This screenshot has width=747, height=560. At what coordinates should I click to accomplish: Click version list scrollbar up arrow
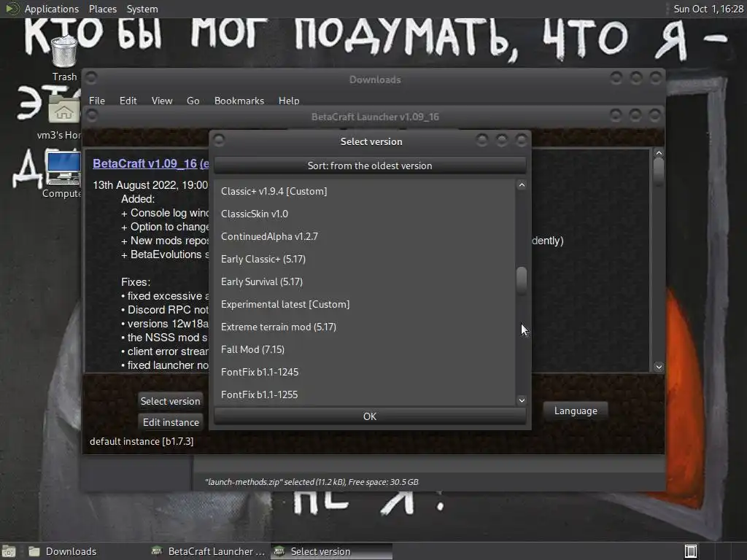click(522, 185)
